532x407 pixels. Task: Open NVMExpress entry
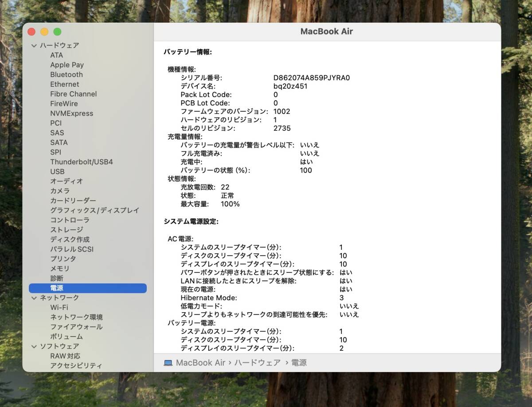pyautogui.click(x=72, y=114)
